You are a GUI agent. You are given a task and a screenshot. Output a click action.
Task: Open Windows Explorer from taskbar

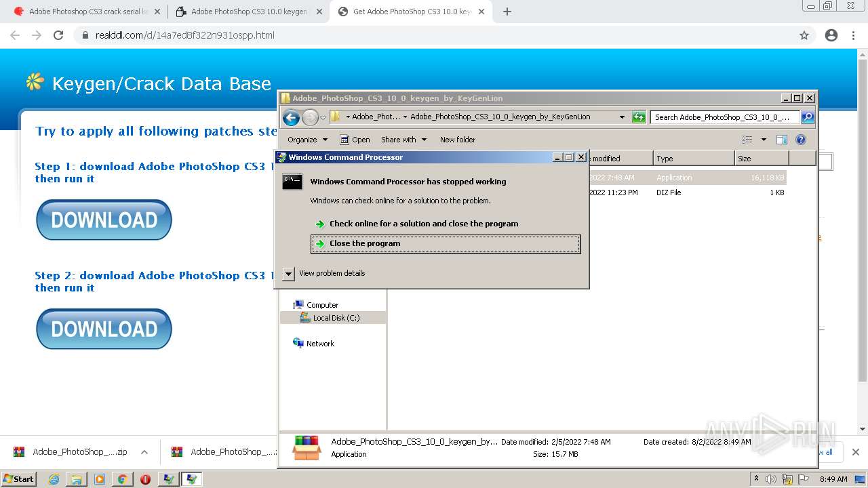click(x=77, y=479)
